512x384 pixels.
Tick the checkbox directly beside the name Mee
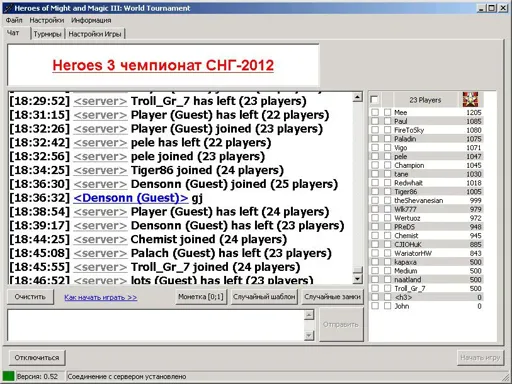tap(387, 112)
